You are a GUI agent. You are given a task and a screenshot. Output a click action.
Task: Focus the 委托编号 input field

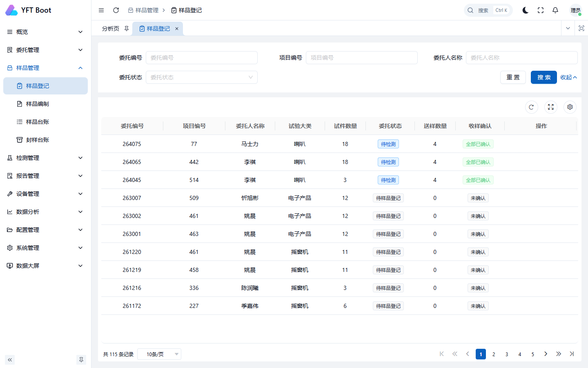click(202, 58)
